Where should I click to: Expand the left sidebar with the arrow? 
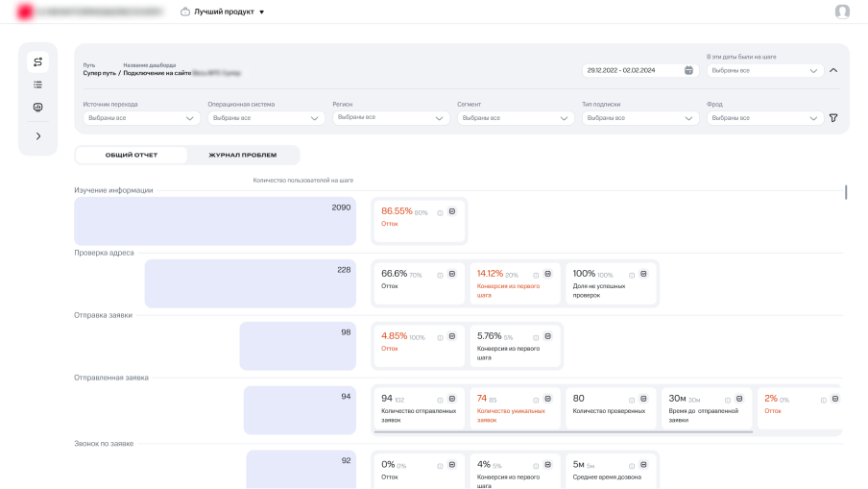pos(37,136)
